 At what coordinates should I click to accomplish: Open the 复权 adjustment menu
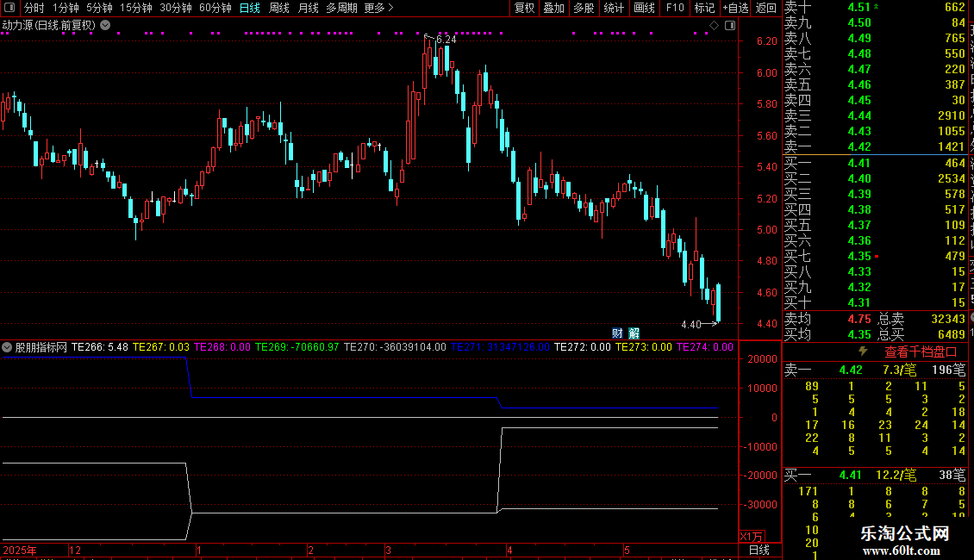click(x=524, y=8)
